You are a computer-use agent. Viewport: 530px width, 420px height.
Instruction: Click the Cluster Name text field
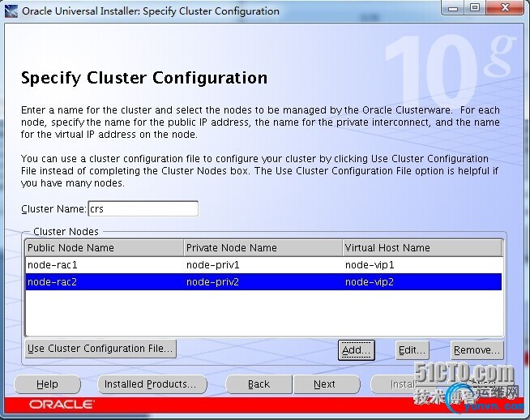tap(143, 208)
